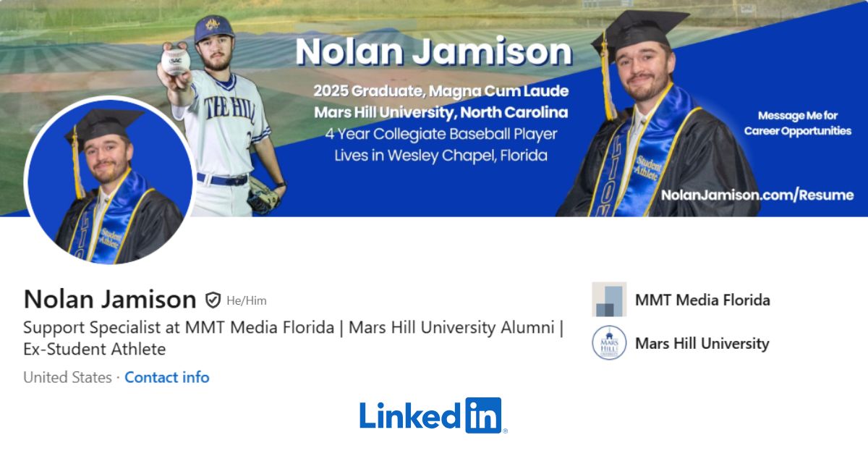Click the Nolan Jamison profile name heading

tap(110, 299)
